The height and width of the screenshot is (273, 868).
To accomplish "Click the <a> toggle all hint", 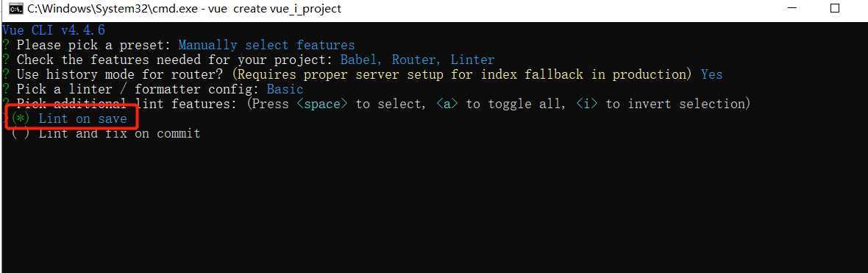I will [x=447, y=104].
